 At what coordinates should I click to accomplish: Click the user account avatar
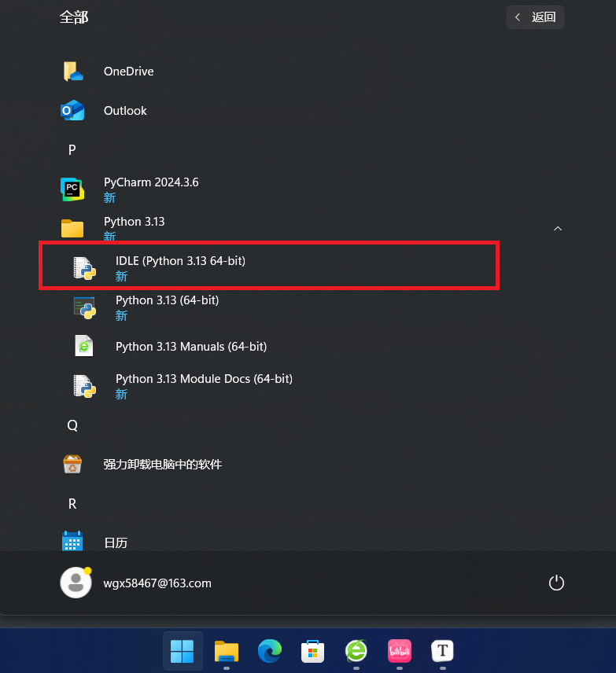pyautogui.click(x=76, y=583)
